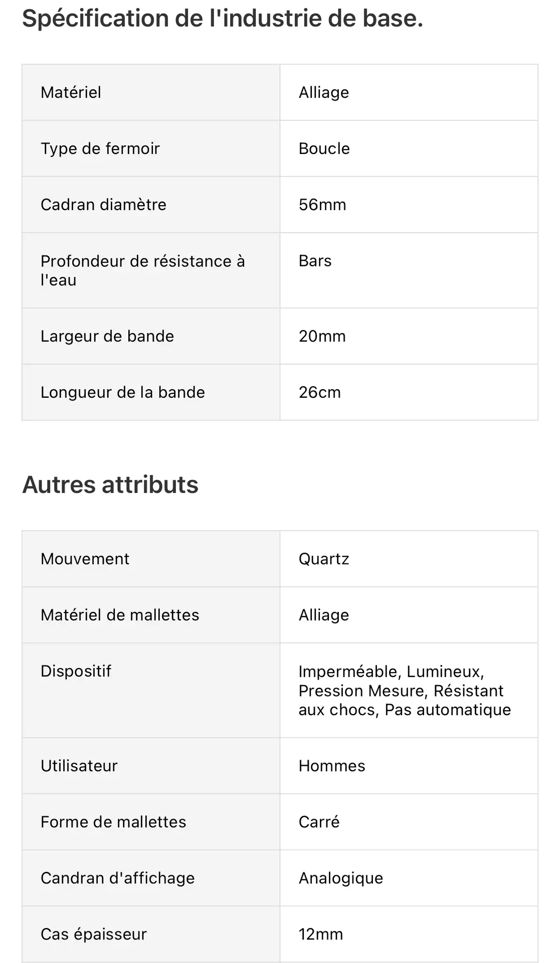Select the '56mm' dial diameter value

tap(322, 205)
